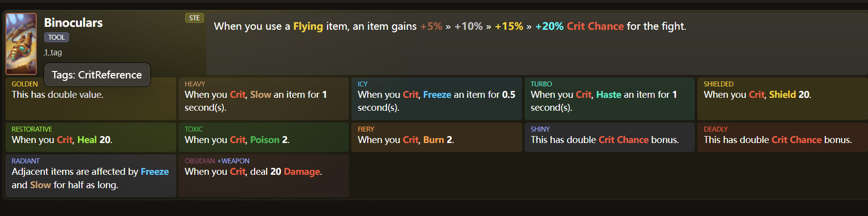Click the Flying keyword in the description
Viewport: 868px width, 216px height.
click(308, 26)
